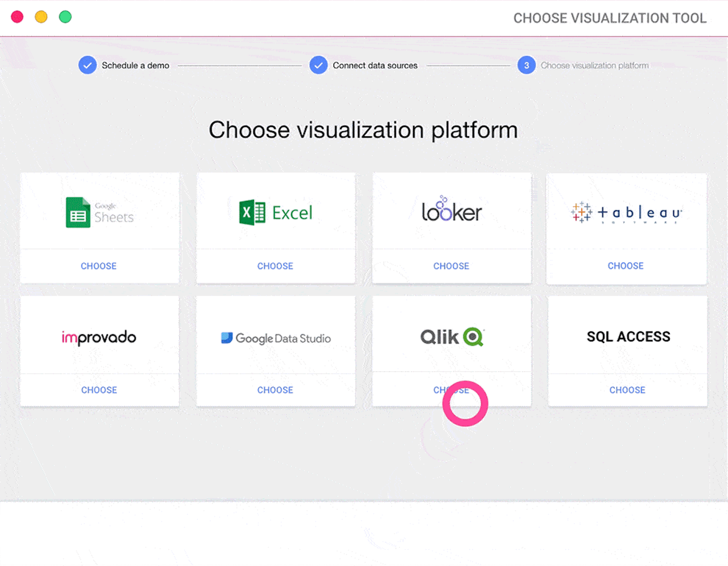
Task: Choose Excel as visualization platform
Action: (275, 266)
